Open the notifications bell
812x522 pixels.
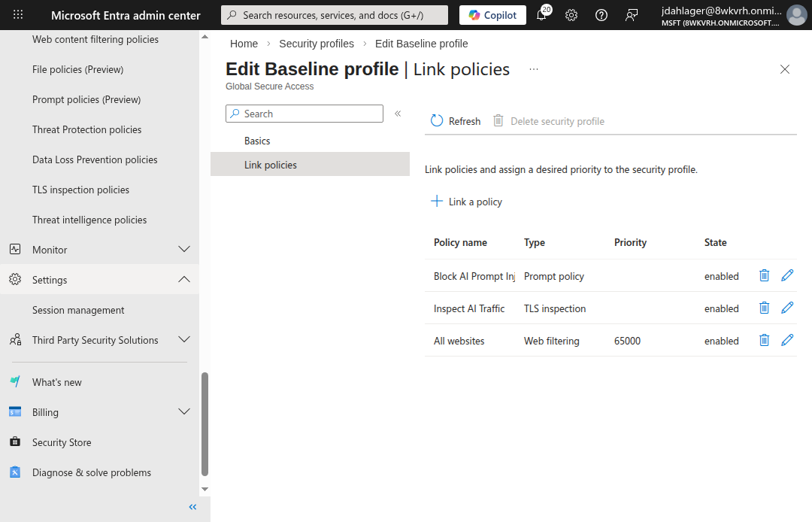click(x=541, y=15)
